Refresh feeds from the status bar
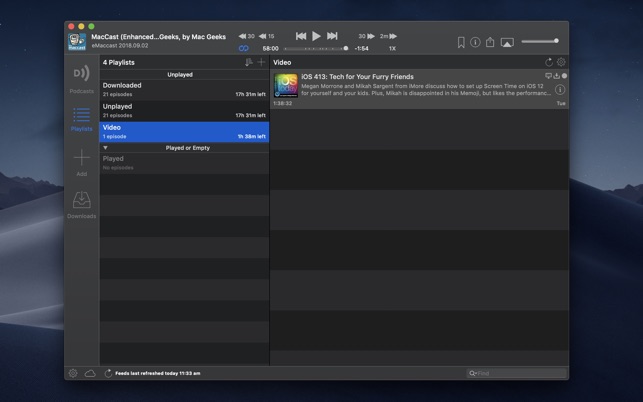 tap(108, 373)
